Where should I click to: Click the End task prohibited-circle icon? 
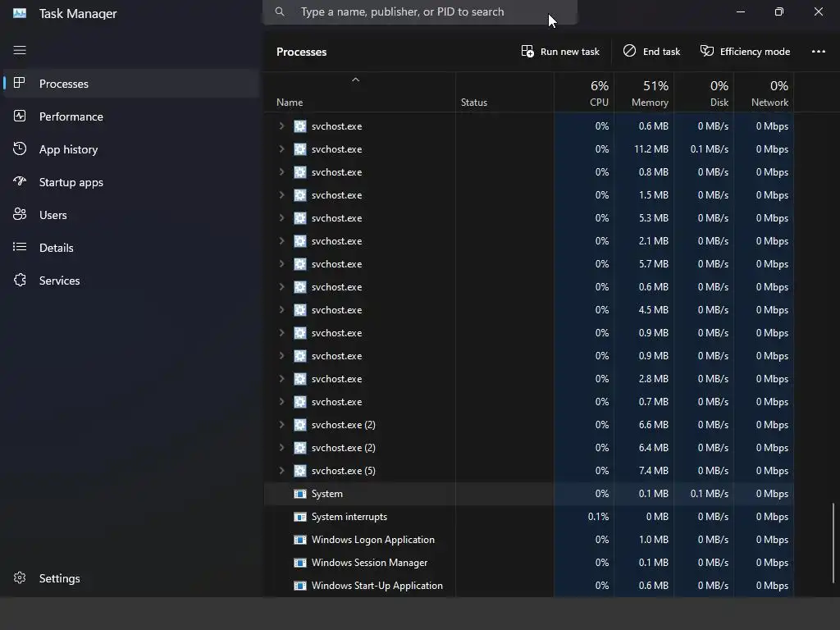pos(629,51)
